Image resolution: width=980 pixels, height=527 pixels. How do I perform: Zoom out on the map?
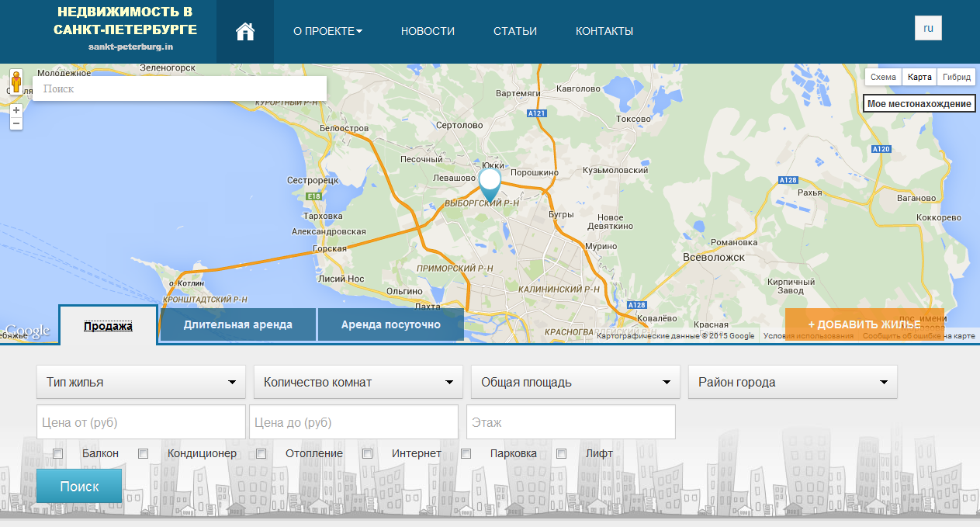coord(16,123)
